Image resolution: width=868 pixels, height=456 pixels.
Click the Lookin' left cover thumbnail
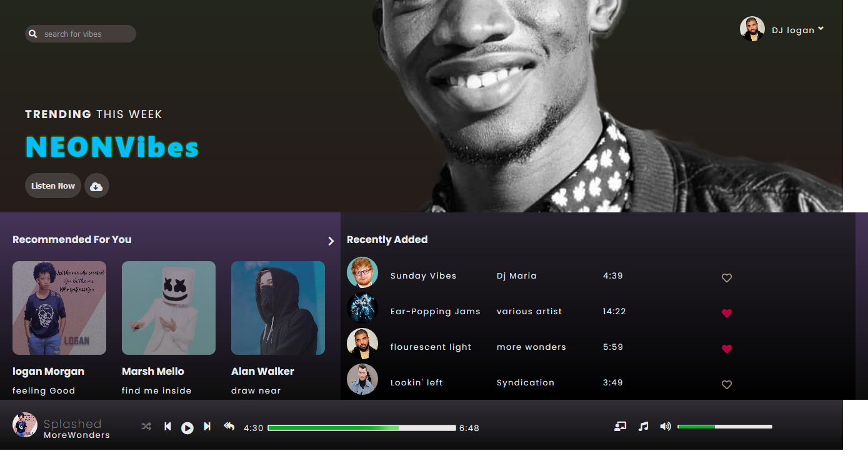[x=362, y=379]
